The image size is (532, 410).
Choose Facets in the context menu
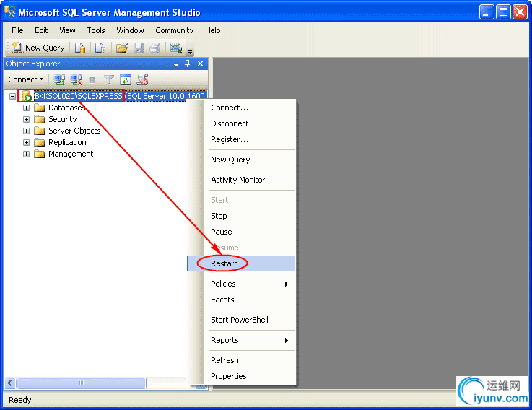(241, 300)
